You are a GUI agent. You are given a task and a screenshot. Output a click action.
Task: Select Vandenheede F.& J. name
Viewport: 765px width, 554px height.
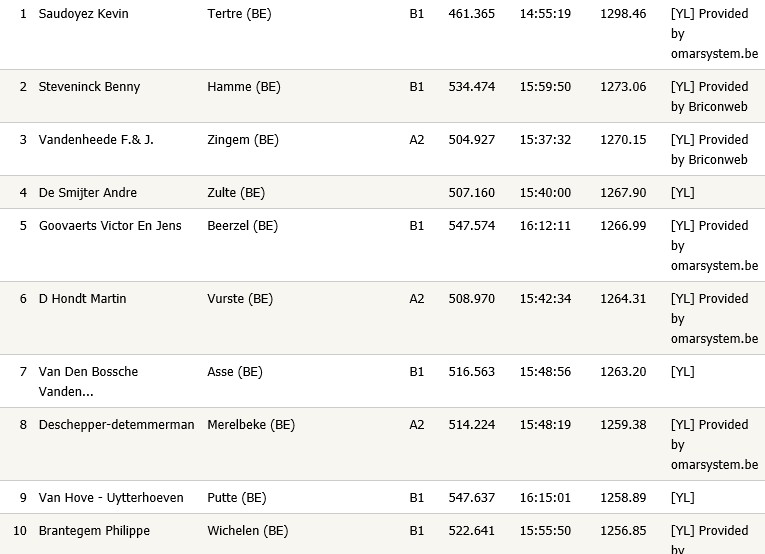click(96, 140)
